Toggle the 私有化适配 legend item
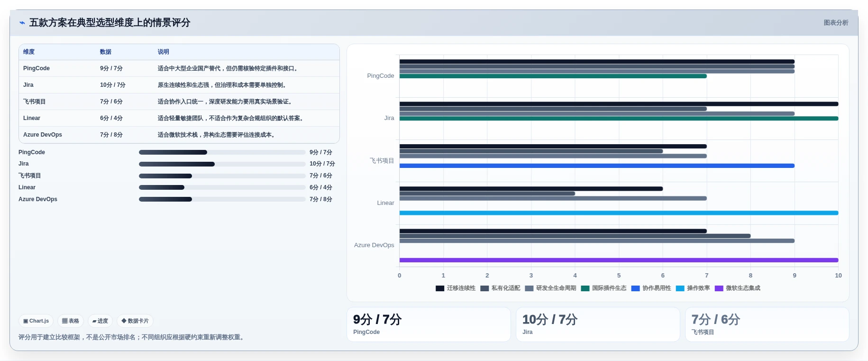This screenshot has height=361, width=868. (x=500, y=288)
